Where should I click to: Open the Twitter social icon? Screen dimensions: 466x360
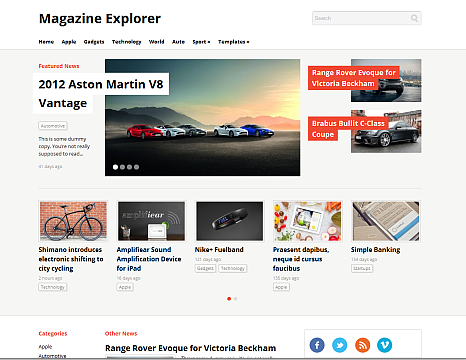[340, 345]
